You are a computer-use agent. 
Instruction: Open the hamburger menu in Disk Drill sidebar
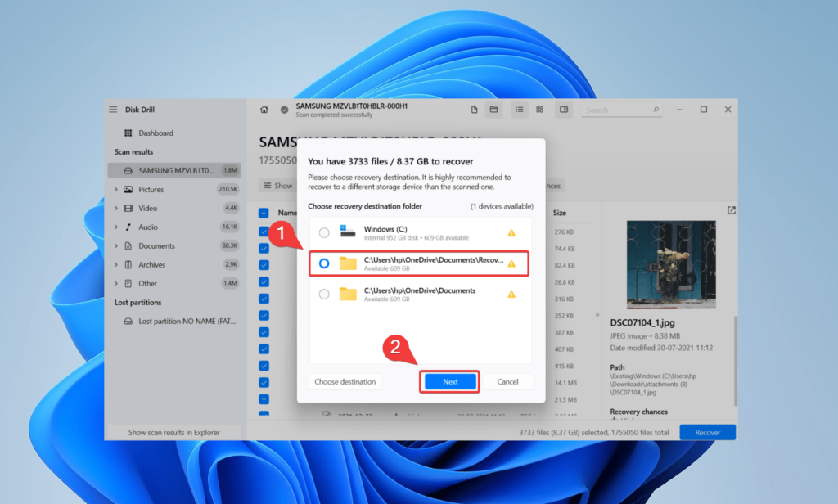(x=112, y=109)
